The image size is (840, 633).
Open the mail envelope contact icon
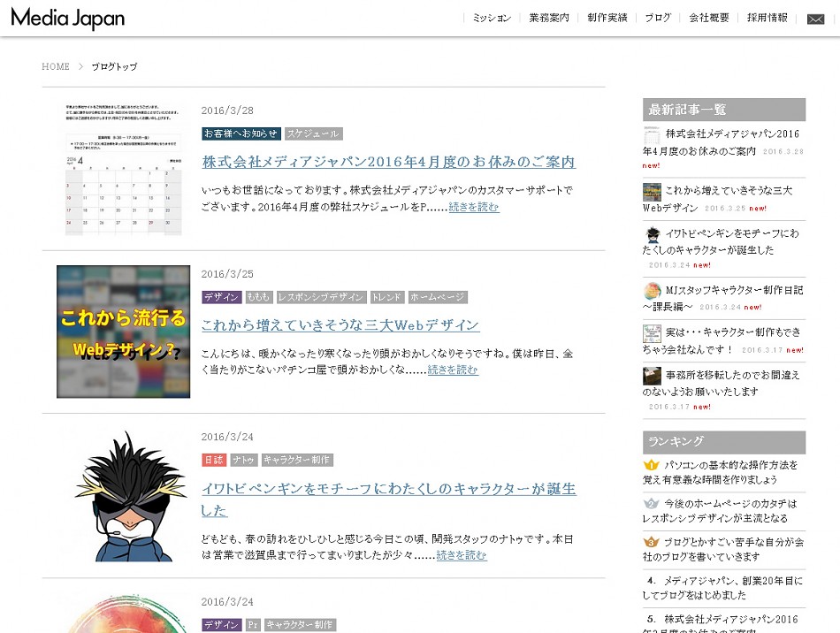pos(815,19)
